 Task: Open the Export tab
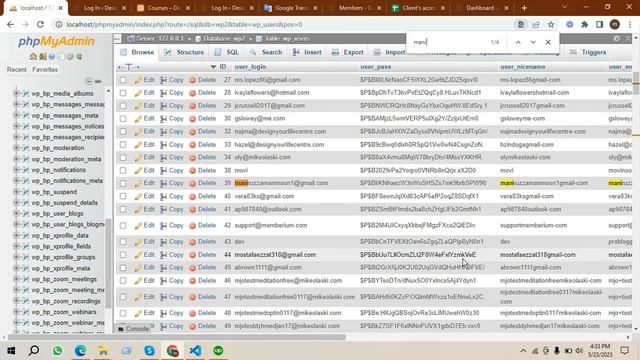click(x=348, y=52)
